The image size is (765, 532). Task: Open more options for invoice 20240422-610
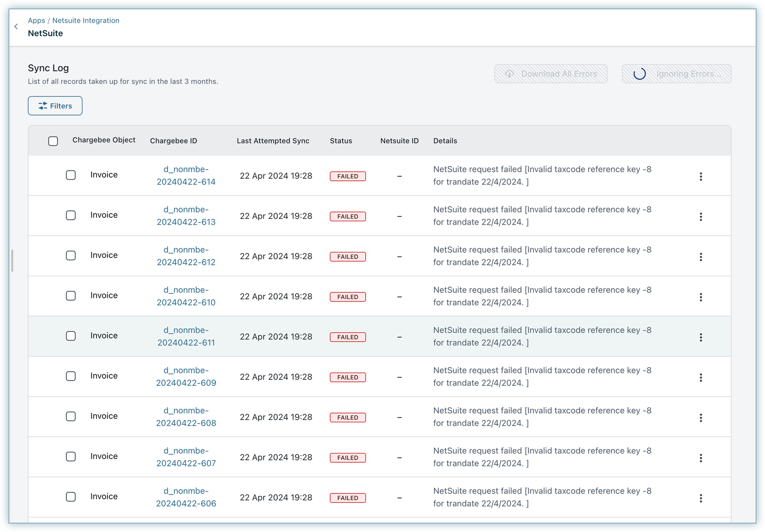pos(700,297)
